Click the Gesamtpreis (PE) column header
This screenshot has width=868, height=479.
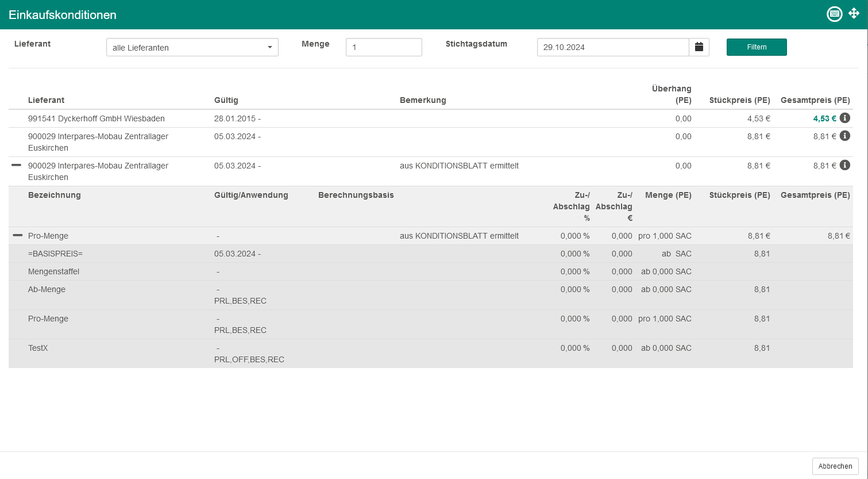pyautogui.click(x=815, y=100)
